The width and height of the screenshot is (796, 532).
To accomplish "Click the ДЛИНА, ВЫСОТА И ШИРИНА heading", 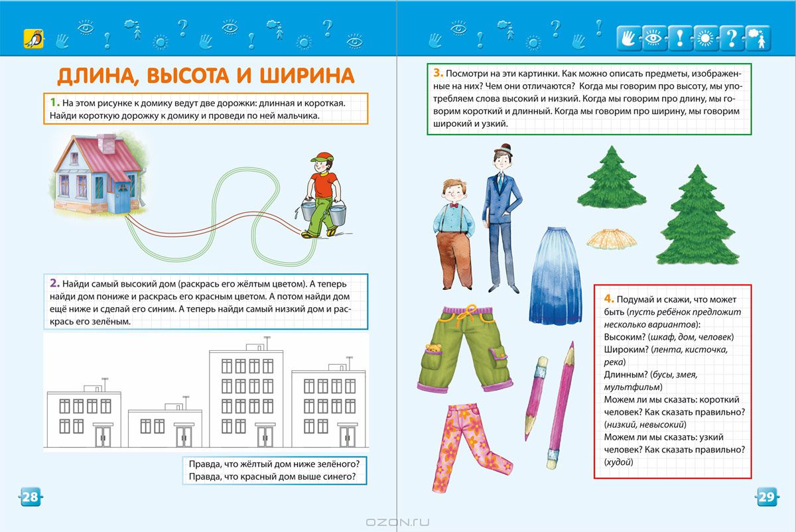I will (x=206, y=75).
